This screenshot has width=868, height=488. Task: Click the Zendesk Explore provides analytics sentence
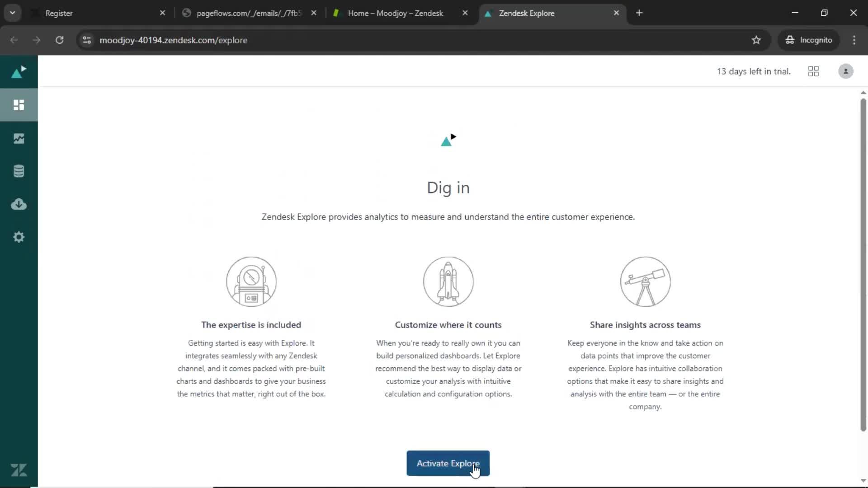(x=448, y=217)
